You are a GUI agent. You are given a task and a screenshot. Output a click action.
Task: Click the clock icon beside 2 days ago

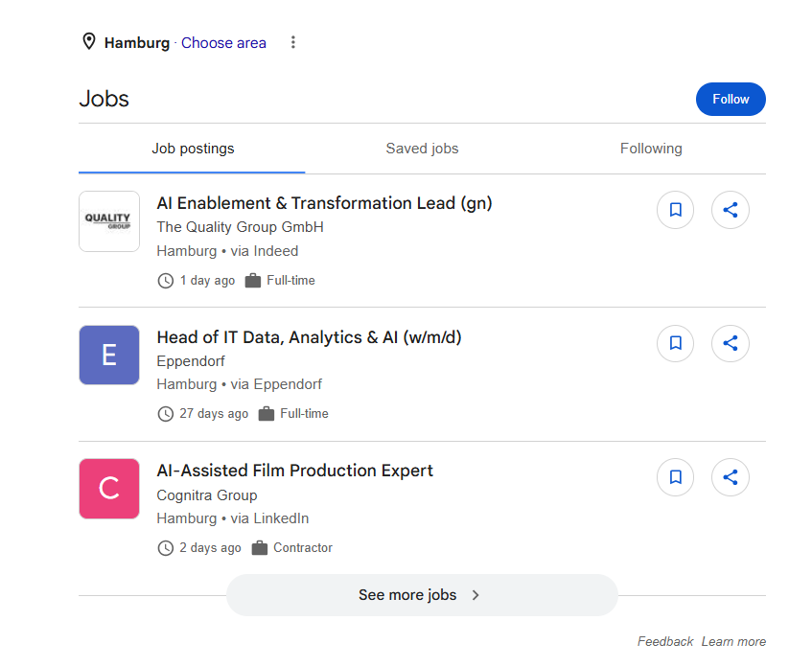pyautogui.click(x=165, y=548)
